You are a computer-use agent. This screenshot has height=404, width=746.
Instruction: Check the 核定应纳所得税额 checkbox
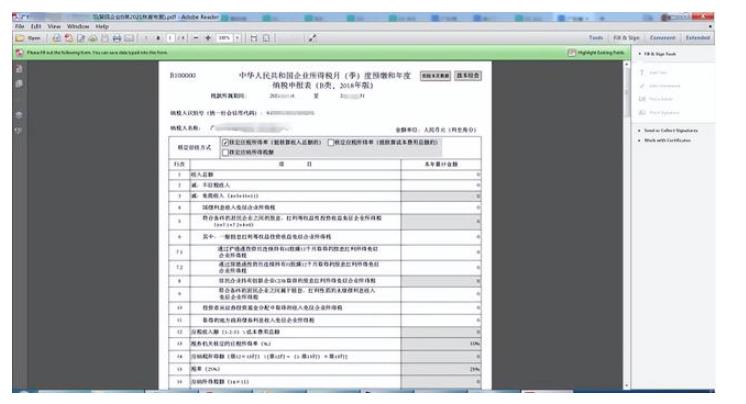click(226, 152)
